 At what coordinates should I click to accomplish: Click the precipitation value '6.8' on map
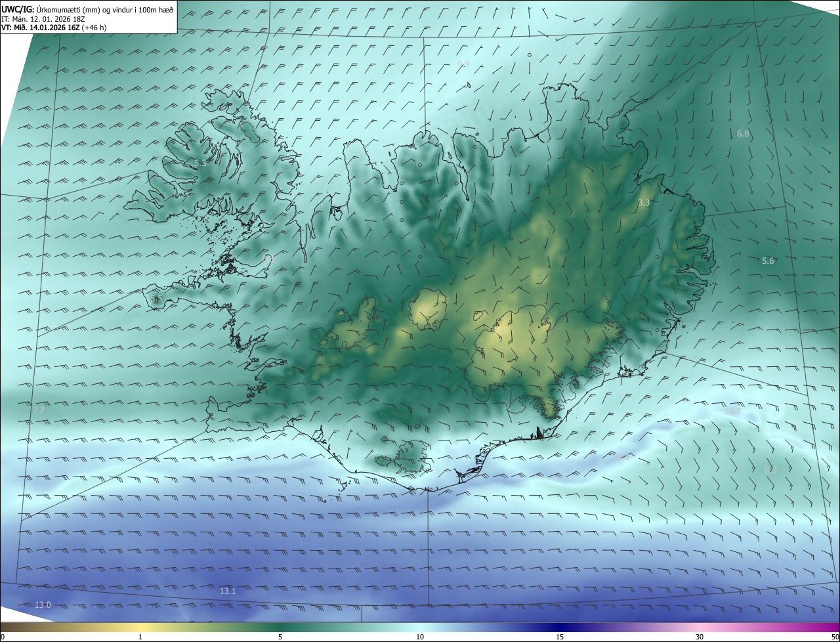[743, 133]
